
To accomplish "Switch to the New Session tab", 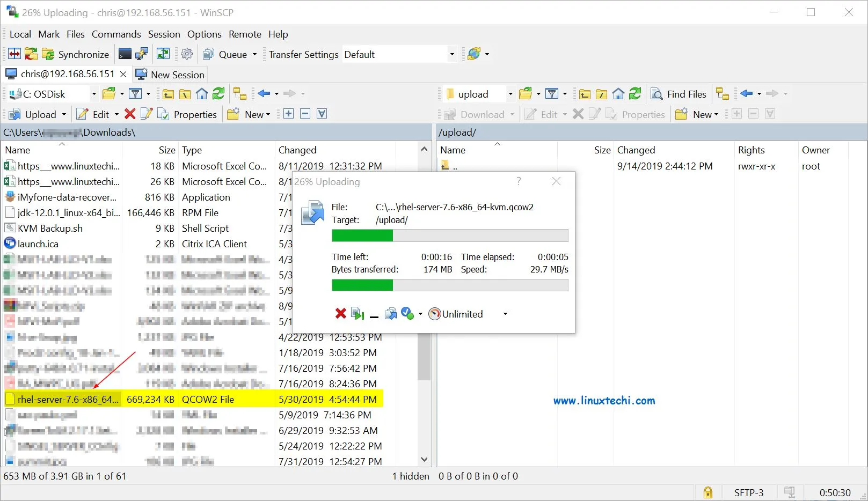I will click(171, 75).
